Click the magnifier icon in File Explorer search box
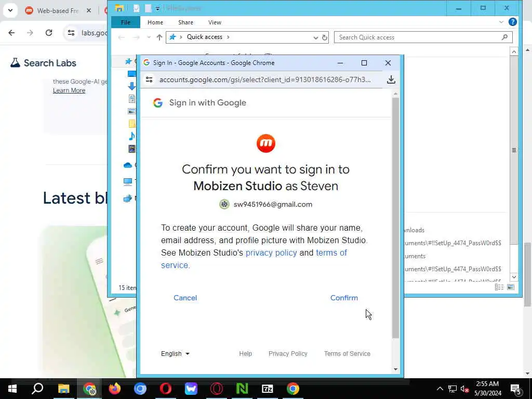 [x=504, y=37]
